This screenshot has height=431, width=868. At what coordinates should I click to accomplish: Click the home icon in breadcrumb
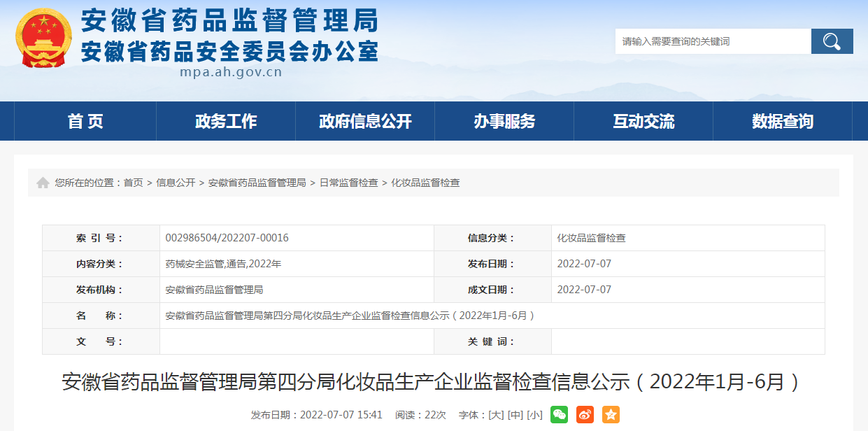click(x=43, y=183)
